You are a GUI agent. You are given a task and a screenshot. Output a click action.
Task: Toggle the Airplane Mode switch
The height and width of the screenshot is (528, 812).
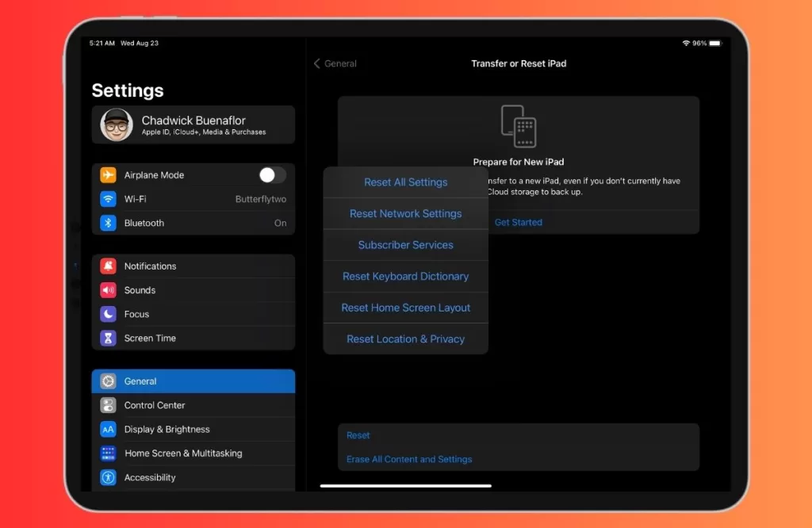[273, 175]
